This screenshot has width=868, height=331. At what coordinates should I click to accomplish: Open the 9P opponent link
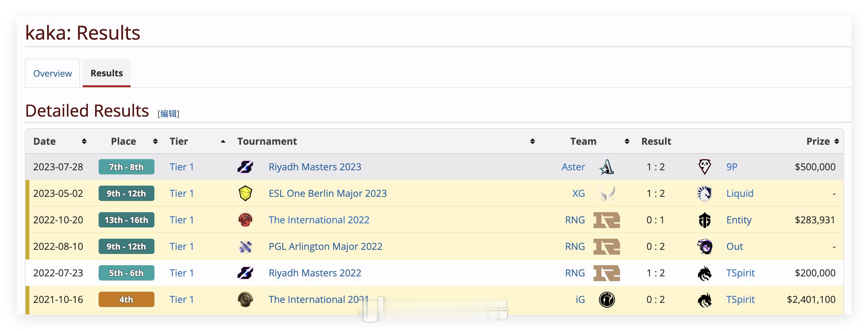pyautogui.click(x=732, y=167)
